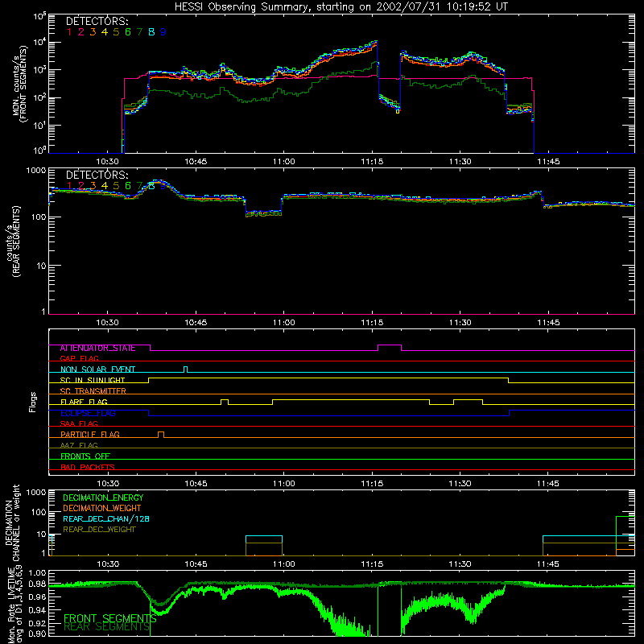Click 'MON. counts/s (FRONT SEGMENTS)' axis label

point(19,85)
